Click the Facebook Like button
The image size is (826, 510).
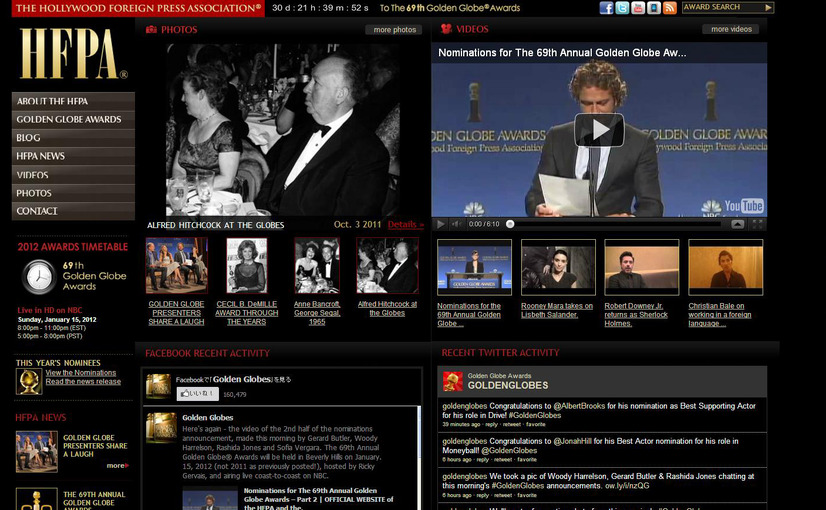197,394
